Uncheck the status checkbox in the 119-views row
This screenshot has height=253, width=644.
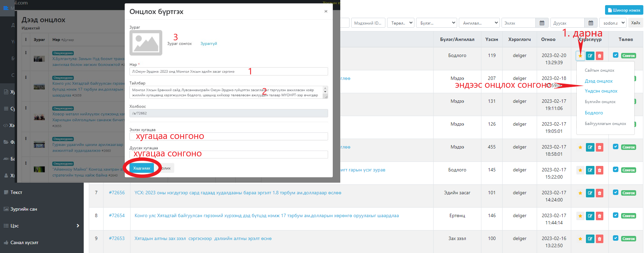615,55
